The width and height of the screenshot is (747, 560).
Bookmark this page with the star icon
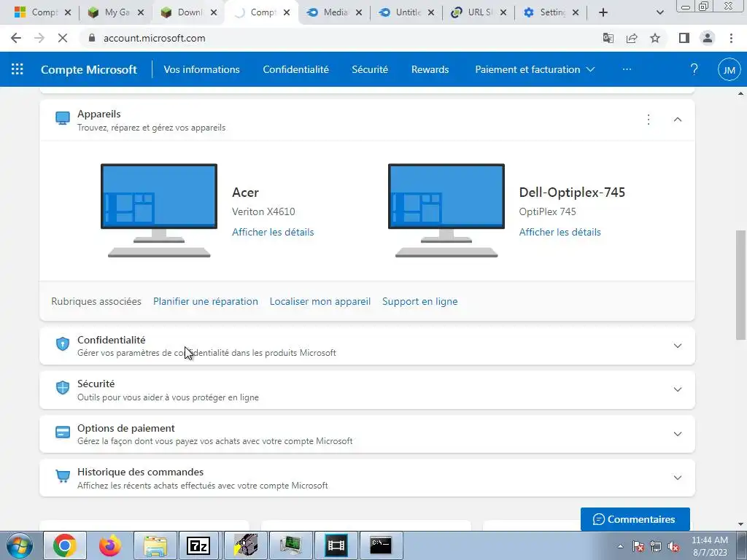coord(655,38)
